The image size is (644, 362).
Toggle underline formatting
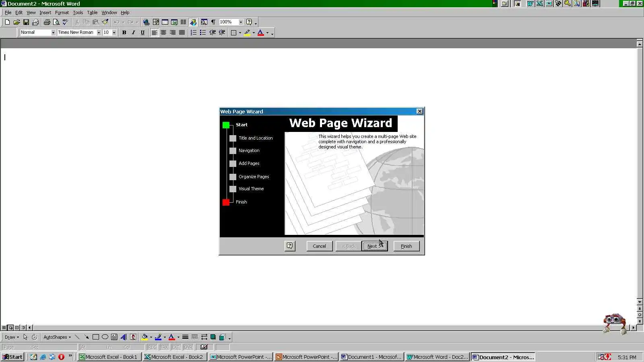[142, 33]
